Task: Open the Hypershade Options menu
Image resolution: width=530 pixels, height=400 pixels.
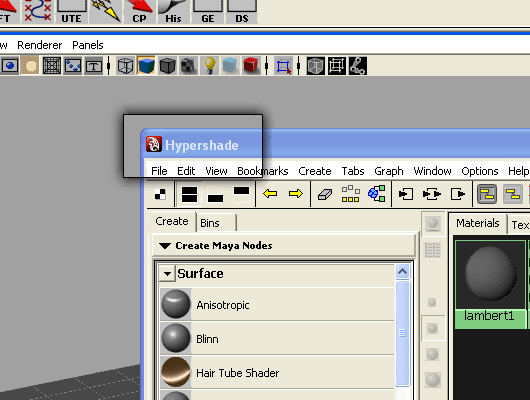Action: [480, 171]
